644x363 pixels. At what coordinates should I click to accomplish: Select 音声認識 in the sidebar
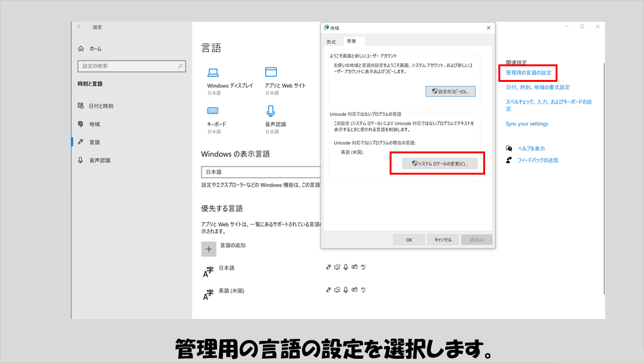point(100,160)
